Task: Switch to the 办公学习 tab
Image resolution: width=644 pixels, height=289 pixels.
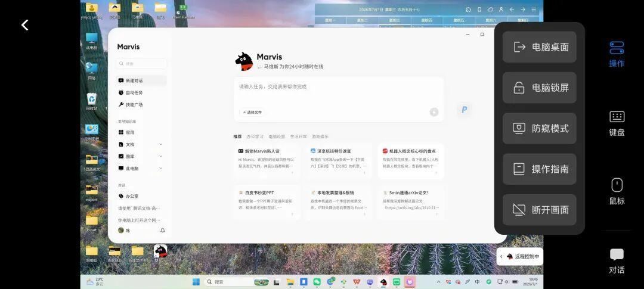Action: pos(255,136)
